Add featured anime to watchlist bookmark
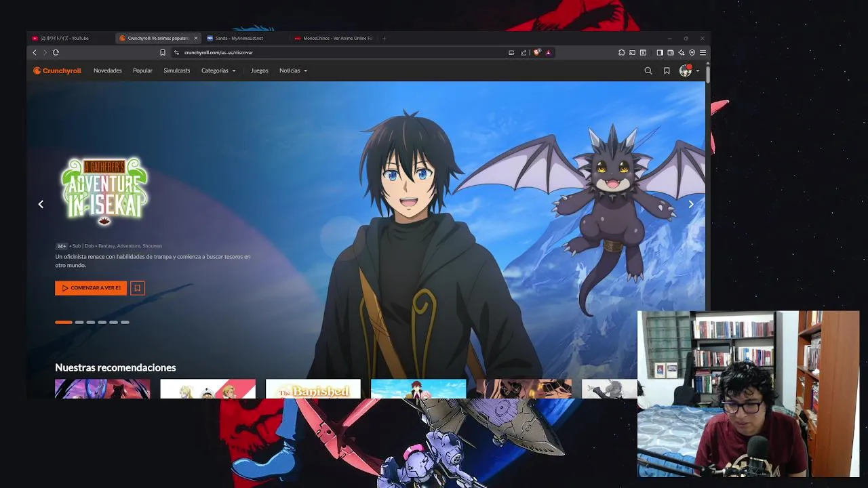Viewport: 868px width, 488px height. [x=137, y=288]
